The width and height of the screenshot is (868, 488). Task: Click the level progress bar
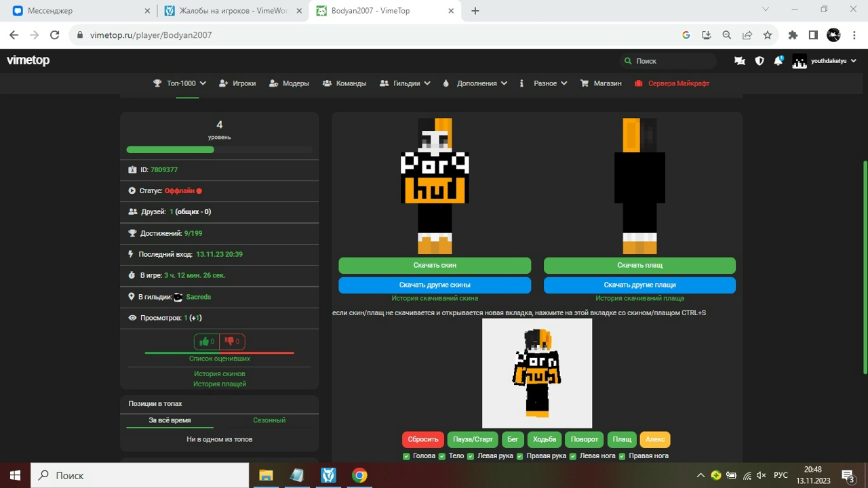[x=219, y=150]
